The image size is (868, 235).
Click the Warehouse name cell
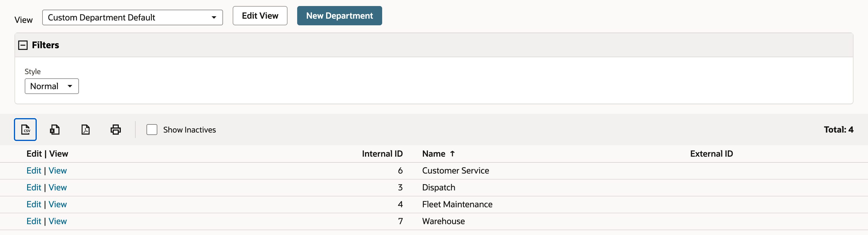pyautogui.click(x=443, y=221)
